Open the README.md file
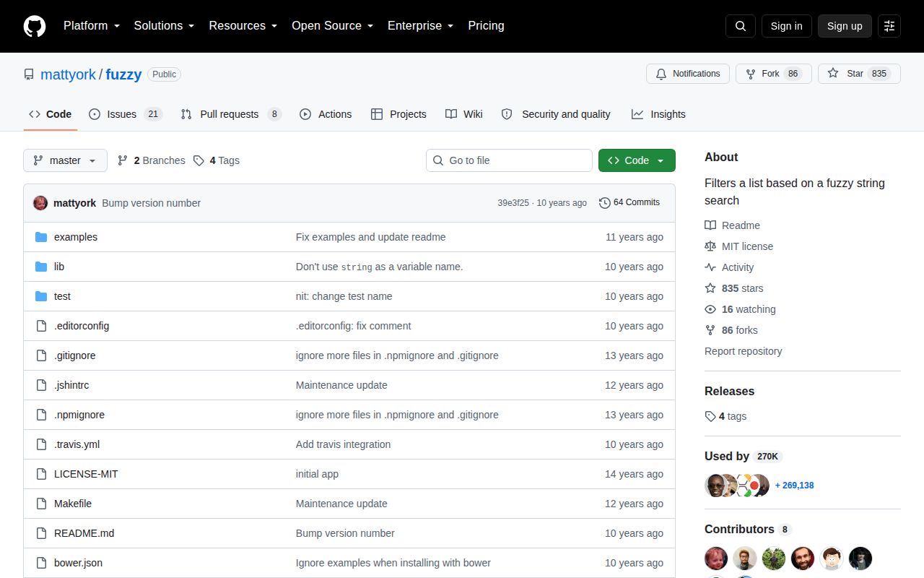This screenshot has height=578, width=924. click(84, 533)
